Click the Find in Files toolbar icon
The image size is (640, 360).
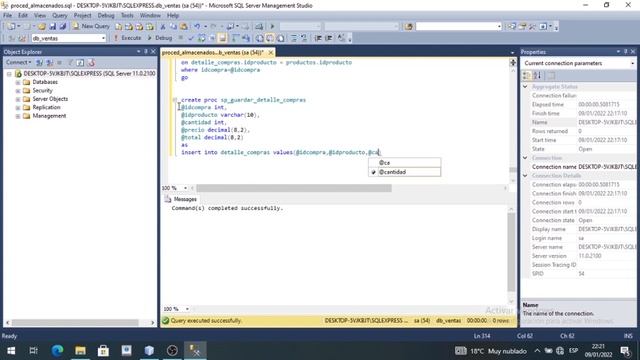[409, 27]
